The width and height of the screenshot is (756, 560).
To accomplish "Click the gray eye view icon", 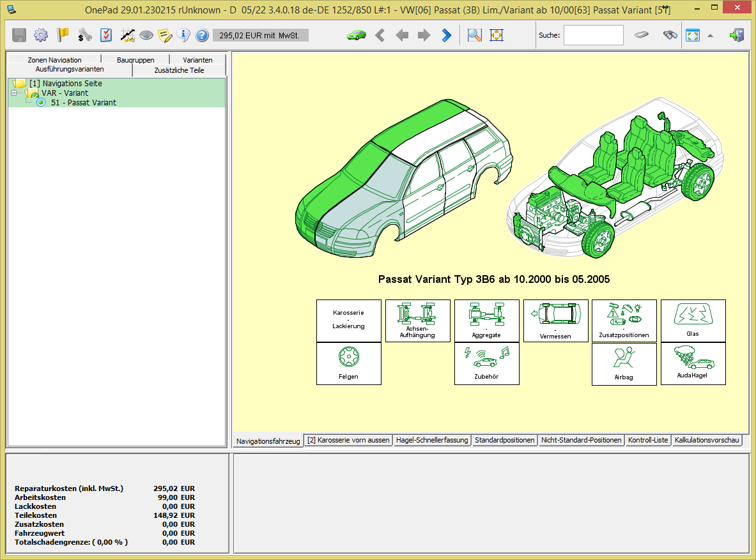I will [146, 35].
